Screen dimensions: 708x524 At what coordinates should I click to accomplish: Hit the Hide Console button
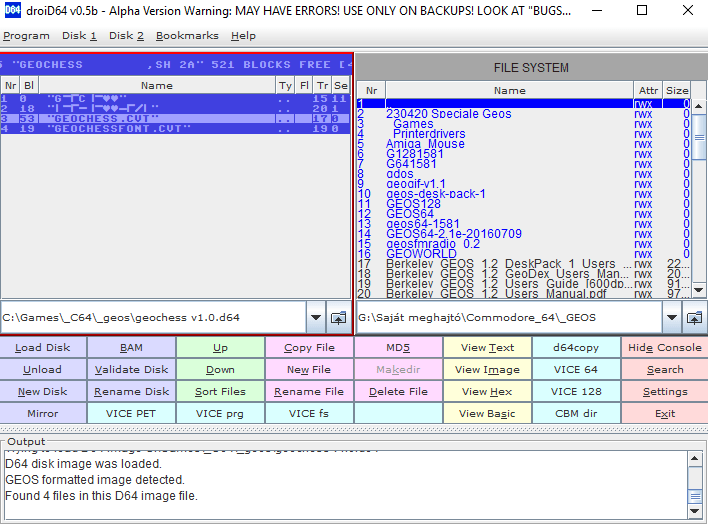(665, 347)
